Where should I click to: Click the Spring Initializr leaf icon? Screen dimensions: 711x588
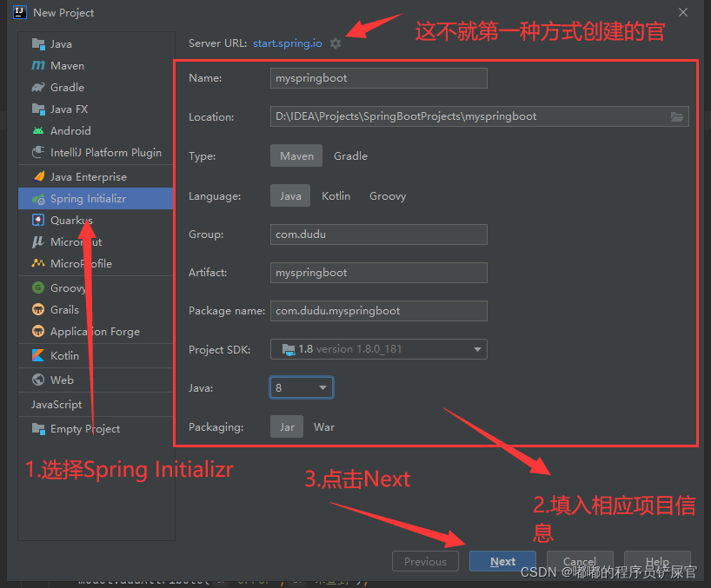pos(38,199)
